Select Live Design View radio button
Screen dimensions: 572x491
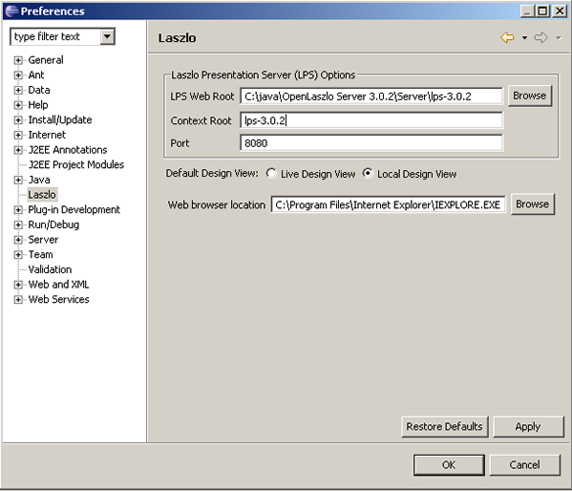point(271,173)
